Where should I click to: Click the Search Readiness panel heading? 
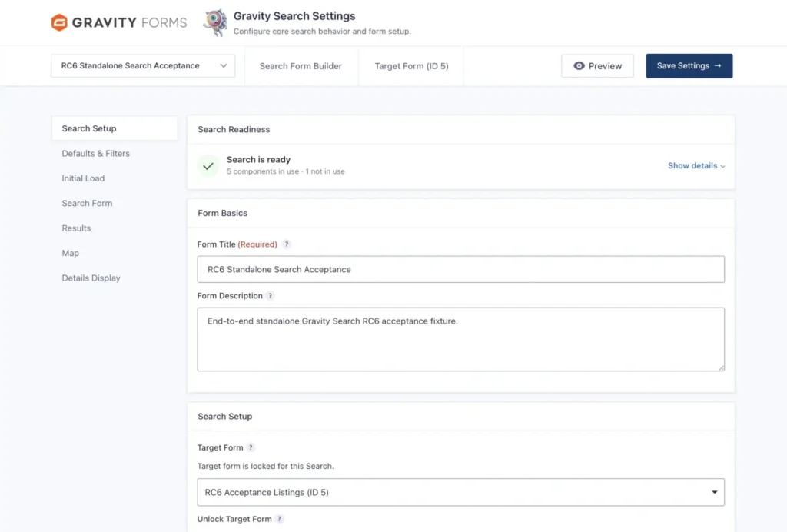click(234, 129)
